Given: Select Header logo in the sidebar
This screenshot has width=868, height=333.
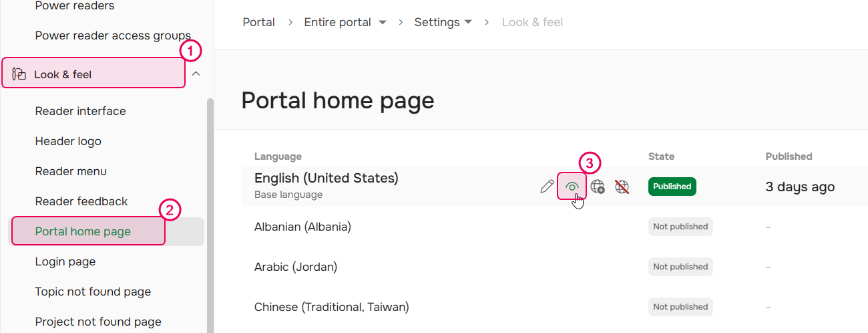Looking at the screenshot, I should 68,141.
